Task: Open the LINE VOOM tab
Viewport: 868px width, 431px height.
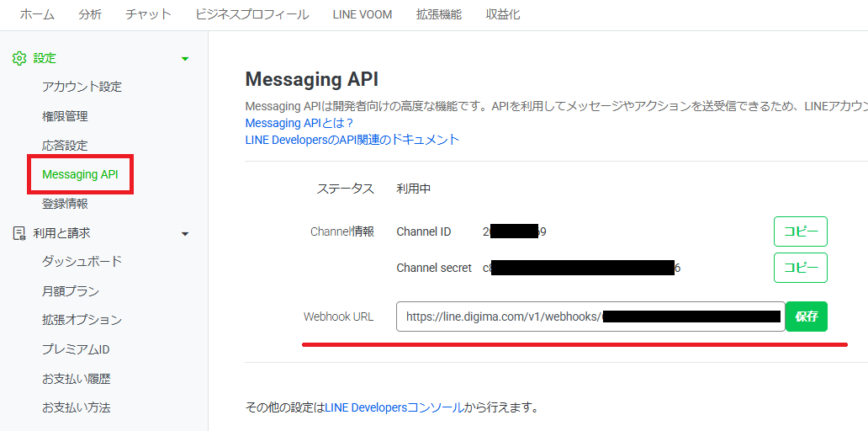Action: tap(363, 15)
